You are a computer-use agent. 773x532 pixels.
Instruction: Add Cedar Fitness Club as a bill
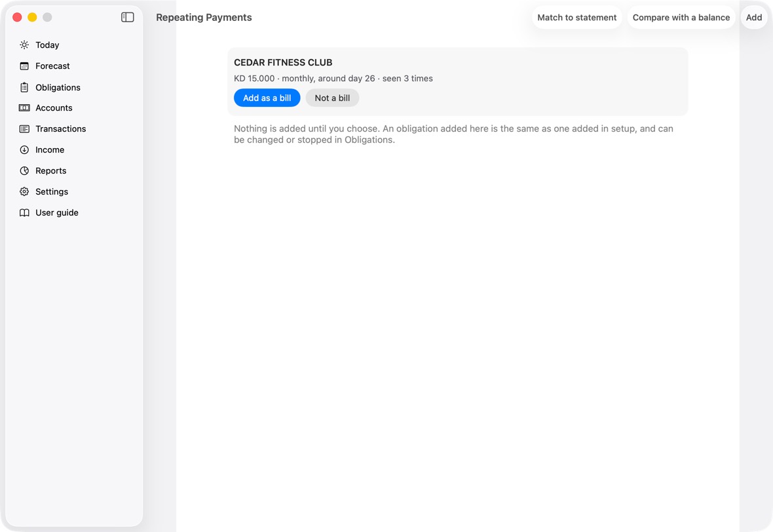point(267,98)
